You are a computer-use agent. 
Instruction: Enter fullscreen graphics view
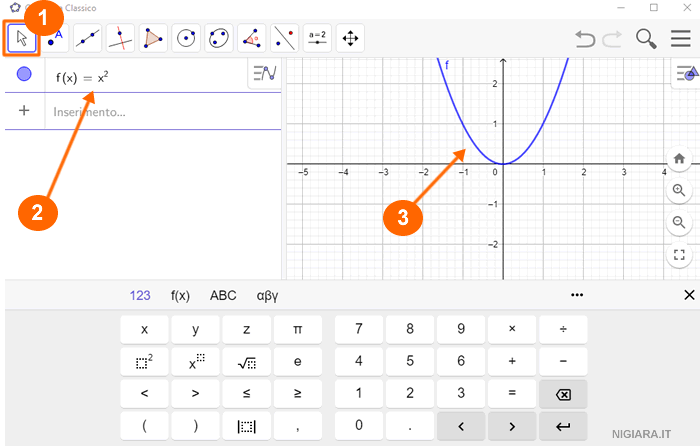[x=679, y=255]
